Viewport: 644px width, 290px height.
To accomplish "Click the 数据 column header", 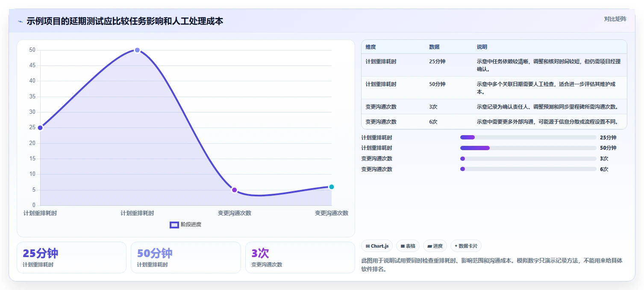I will (434, 47).
